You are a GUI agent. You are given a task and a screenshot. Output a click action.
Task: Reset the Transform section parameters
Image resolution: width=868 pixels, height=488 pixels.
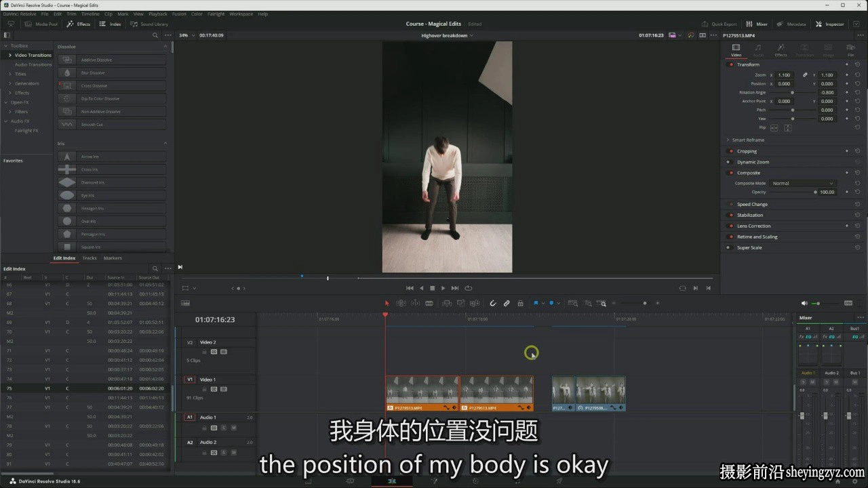(858, 64)
